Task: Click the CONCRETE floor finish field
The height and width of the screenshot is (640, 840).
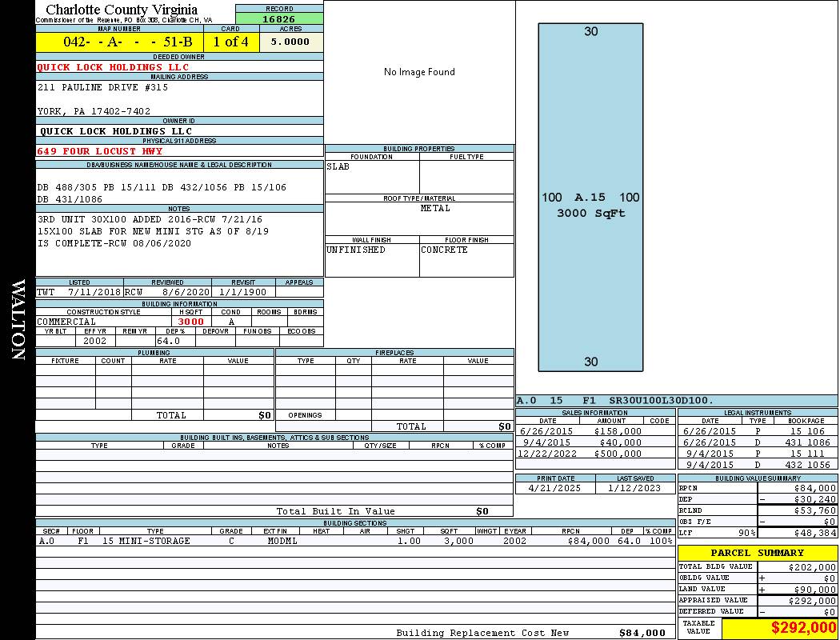Action: pos(466,259)
